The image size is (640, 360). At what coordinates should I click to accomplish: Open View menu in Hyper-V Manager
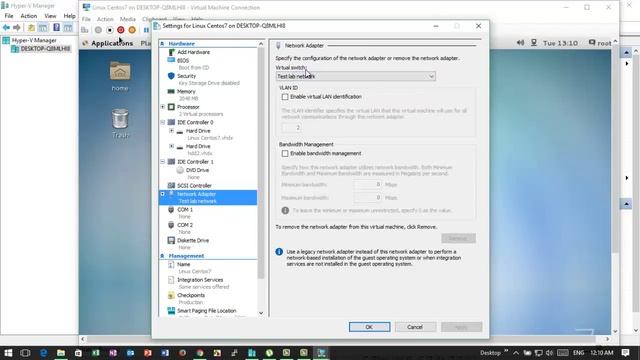50,16
